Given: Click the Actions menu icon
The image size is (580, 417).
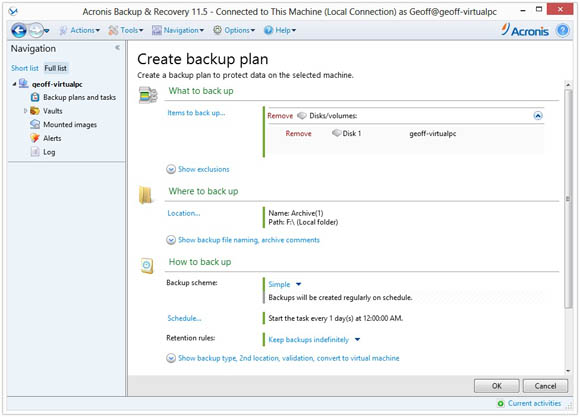Looking at the screenshot, I should (63, 30).
